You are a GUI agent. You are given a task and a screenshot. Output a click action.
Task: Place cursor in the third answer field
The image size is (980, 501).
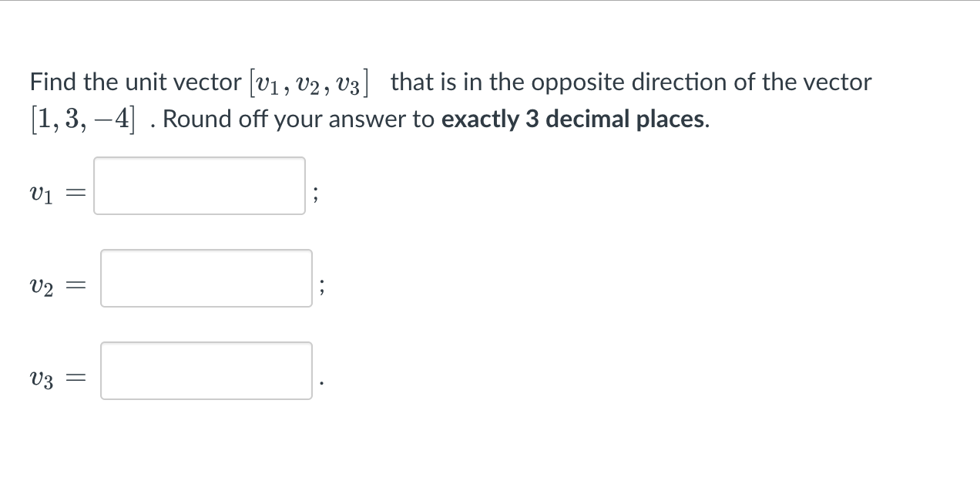coord(205,371)
